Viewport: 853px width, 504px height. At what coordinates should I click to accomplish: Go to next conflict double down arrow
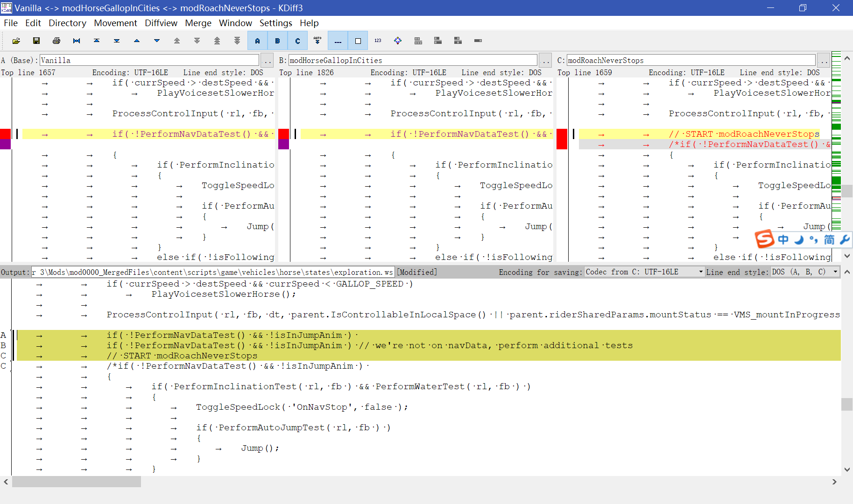click(197, 41)
